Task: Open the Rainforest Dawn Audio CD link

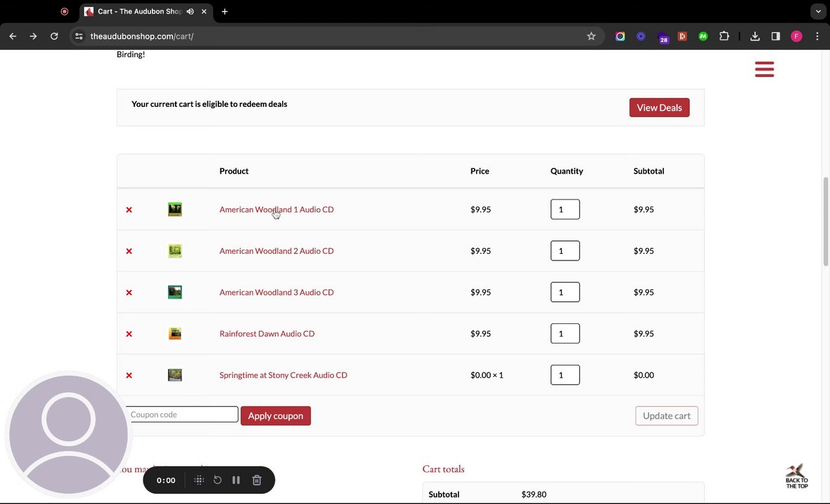Action: point(267,334)
